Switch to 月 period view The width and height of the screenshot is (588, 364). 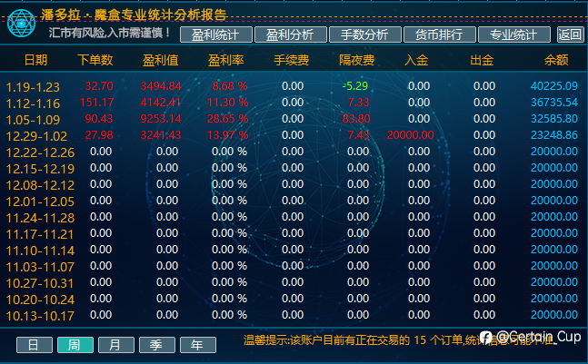[116, 345]
